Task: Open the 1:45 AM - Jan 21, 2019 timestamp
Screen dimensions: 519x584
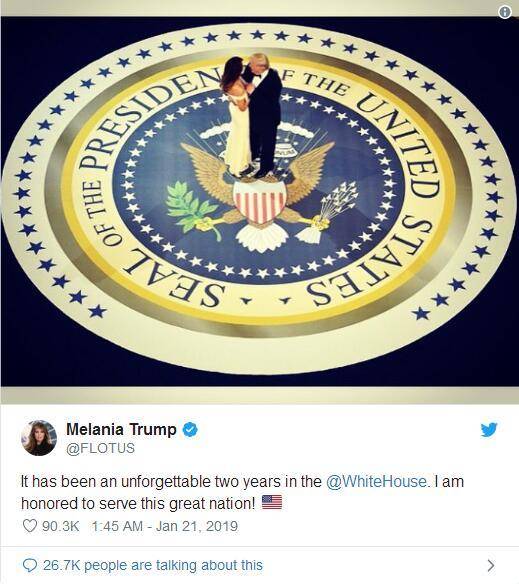Action: click(165, 526)
